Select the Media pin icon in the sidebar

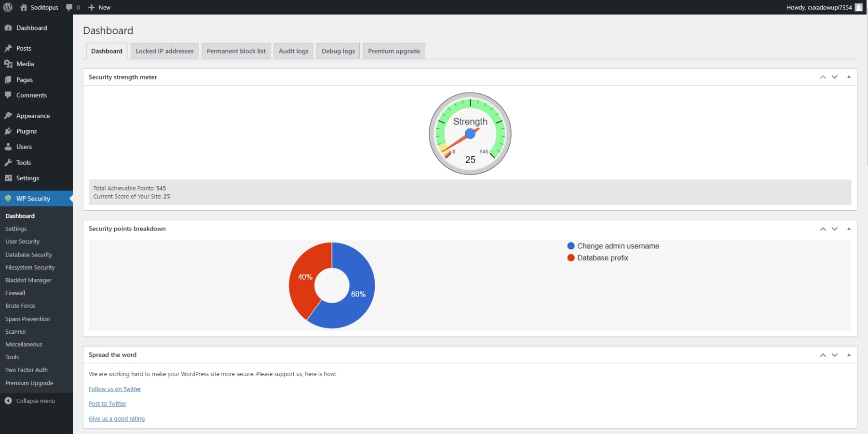pyautogui.click(x=8, y=64)
